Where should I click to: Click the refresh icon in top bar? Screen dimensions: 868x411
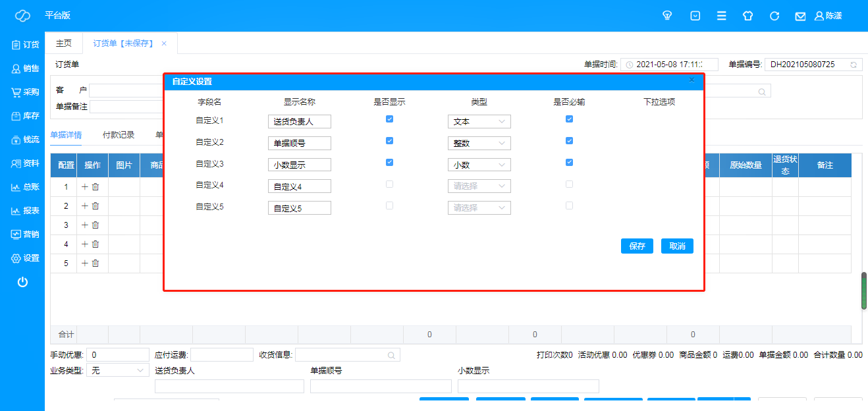pos(774,16)
